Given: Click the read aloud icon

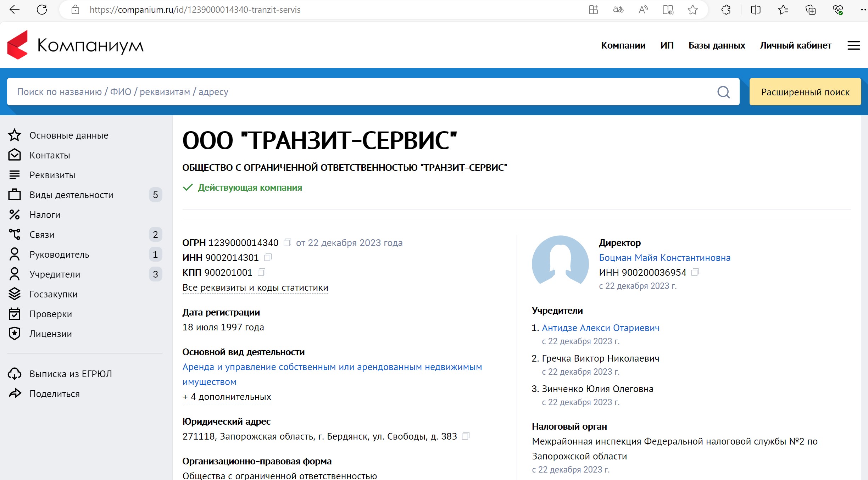Looking at the screenshot, I should pyautogui.click(x=643, y=10).
